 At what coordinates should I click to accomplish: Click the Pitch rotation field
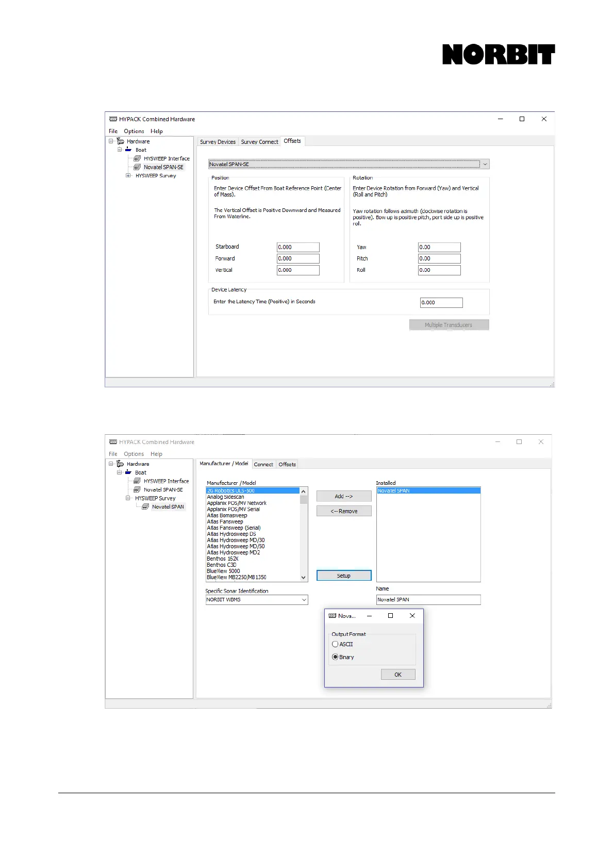[439, 258]
